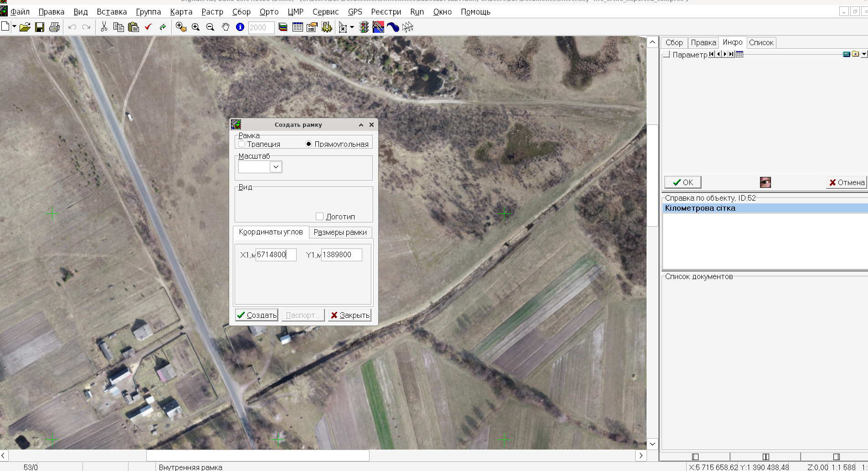Screen dimensions: 868x471
Task: Switch to the Размеры рамки tab
Action: (x=340, y=232)
